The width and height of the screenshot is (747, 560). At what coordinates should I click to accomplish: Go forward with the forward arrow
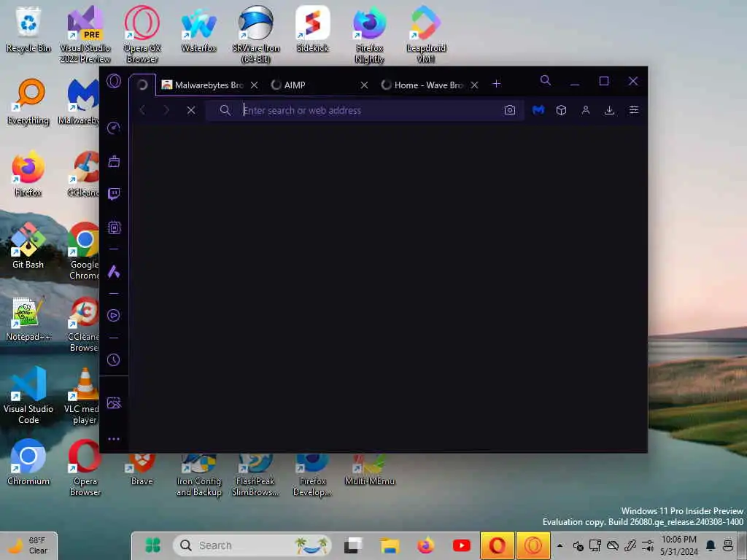(166, 110)
